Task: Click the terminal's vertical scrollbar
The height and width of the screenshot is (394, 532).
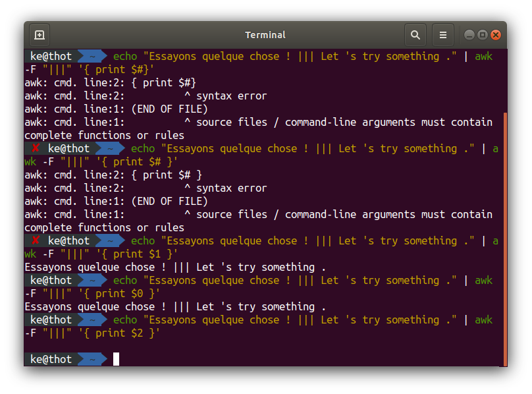Action: tap(505, 237)
